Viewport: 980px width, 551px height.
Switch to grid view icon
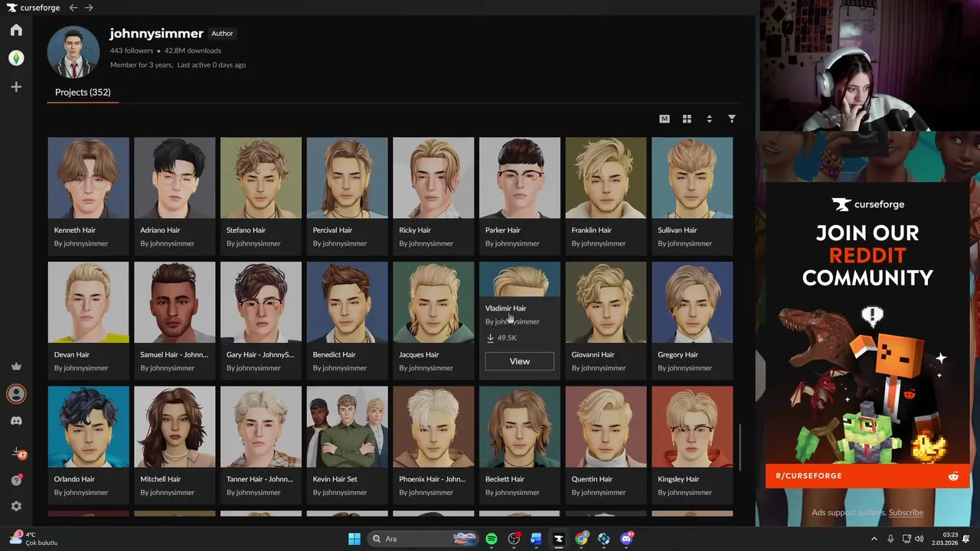pos(687,119)
